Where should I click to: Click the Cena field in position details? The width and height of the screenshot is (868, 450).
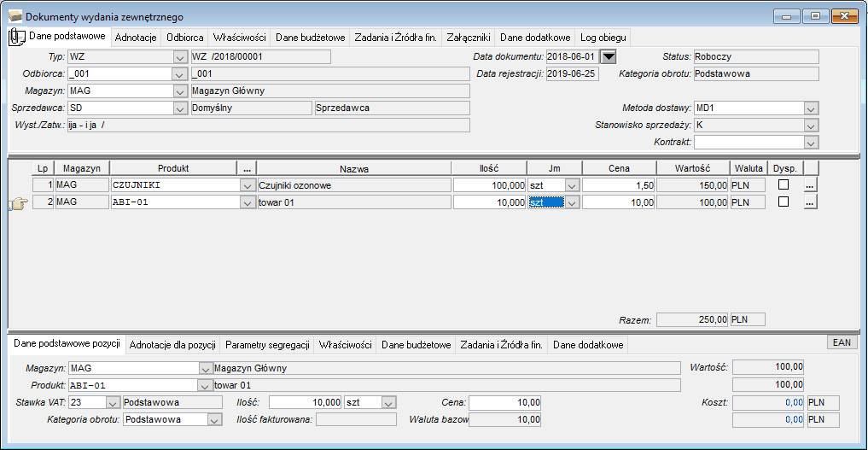tap(505, 402)
